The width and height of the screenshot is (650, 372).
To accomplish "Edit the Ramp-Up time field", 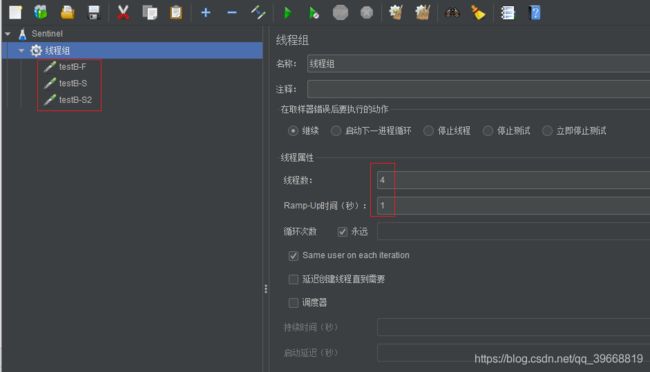I will click(514, 205).
